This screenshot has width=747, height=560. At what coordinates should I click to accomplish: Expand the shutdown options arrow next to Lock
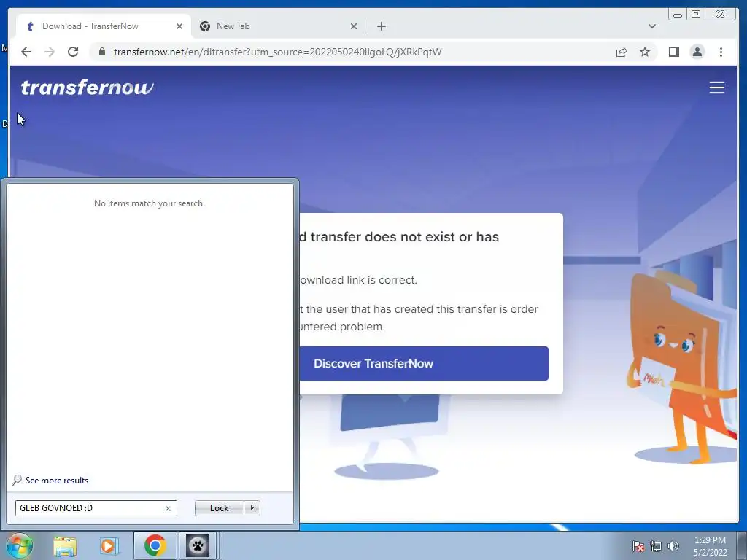pyautogui.click(x=252, y=508)
